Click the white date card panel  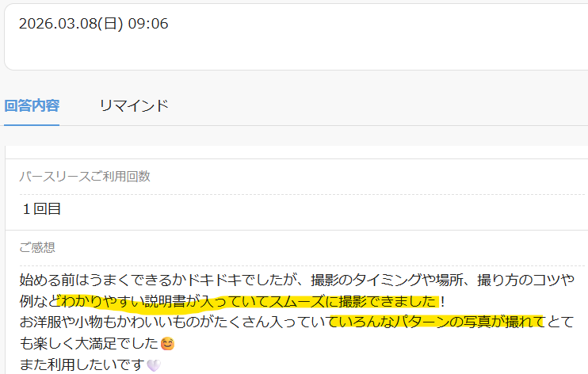coord(296,36)
